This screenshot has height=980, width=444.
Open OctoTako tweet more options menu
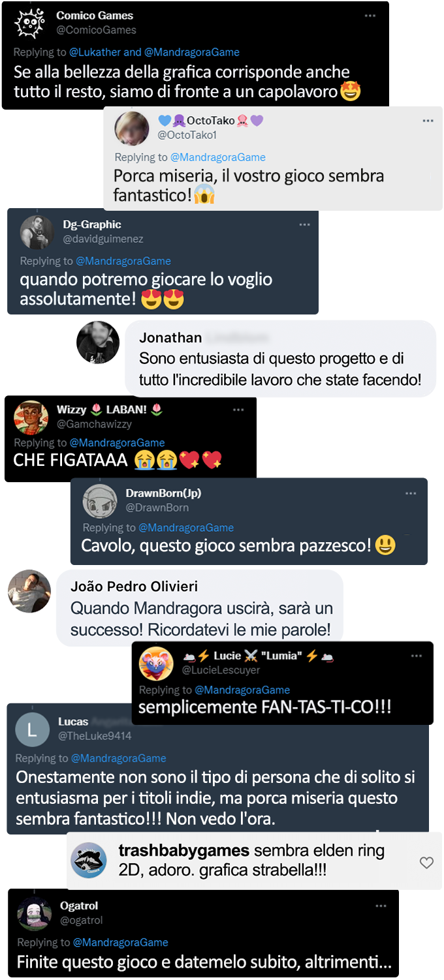[428, 121]
